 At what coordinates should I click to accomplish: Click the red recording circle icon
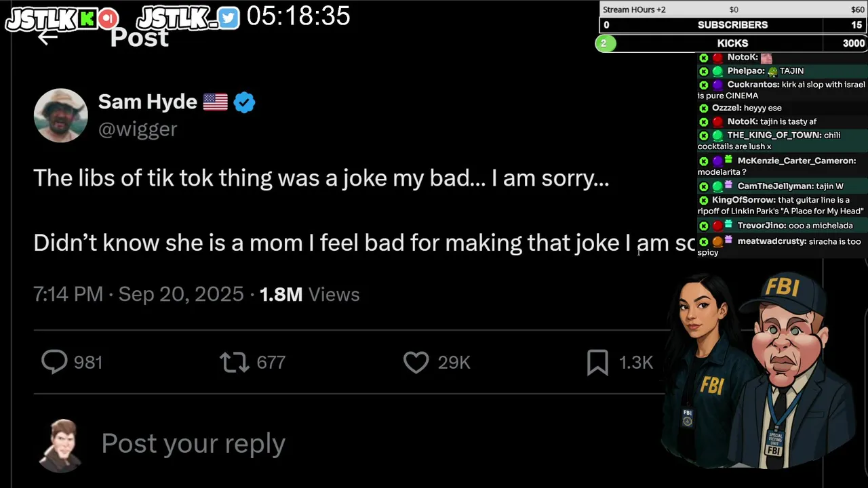pyautogui.click(x=108, y=19)
